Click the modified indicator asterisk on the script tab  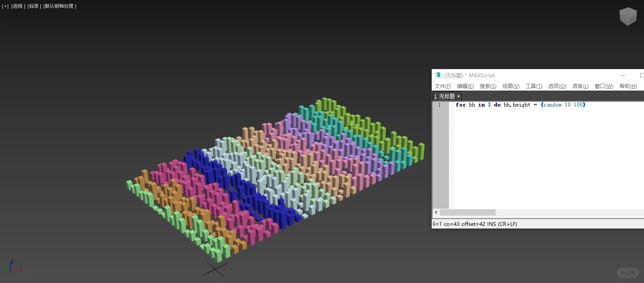click(458, 96)
